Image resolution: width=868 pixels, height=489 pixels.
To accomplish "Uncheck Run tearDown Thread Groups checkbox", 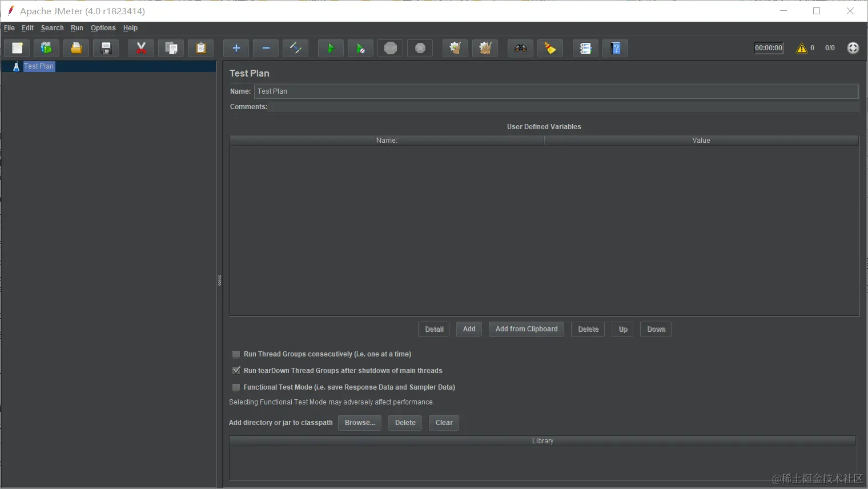I will click(236, 371).
